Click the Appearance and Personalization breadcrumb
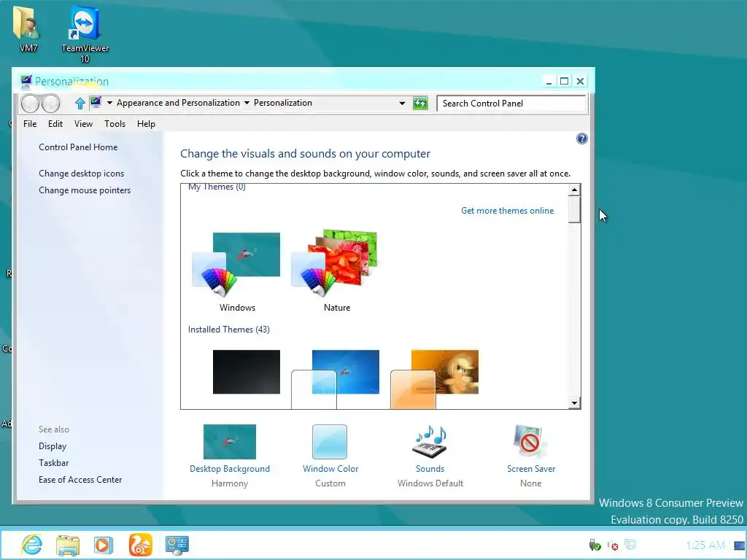747x560 pixels. pos(178,103)
